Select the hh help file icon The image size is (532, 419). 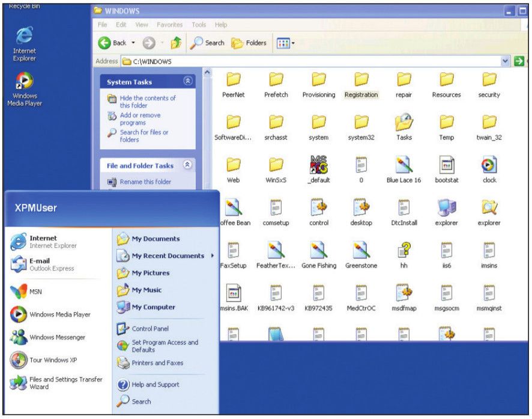(404, 251)
